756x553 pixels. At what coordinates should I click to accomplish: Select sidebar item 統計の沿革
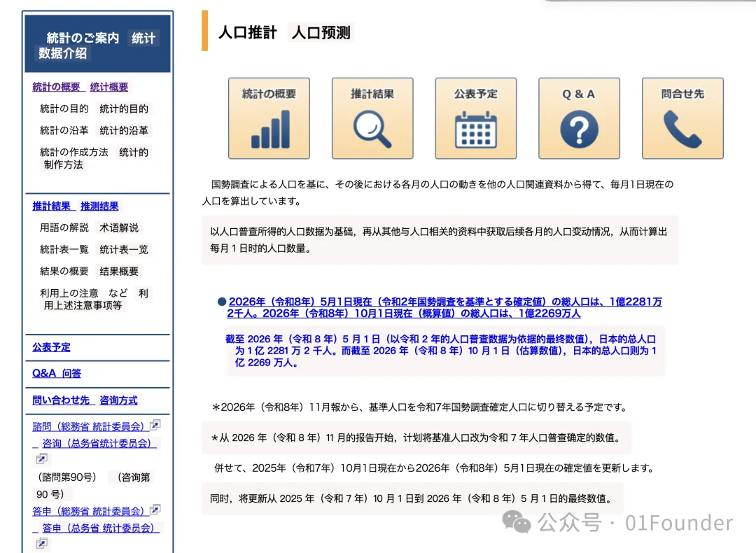64,131
